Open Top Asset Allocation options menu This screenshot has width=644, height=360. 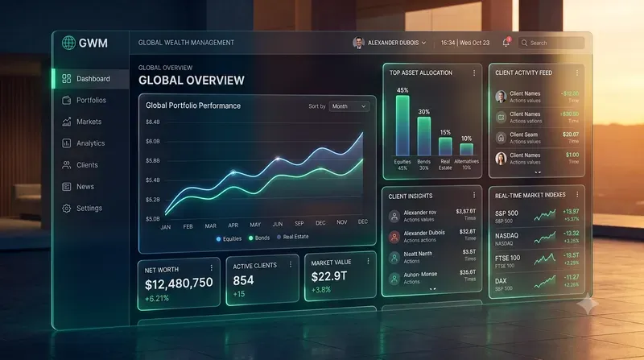pyautogui.click(x=474, y=72)
